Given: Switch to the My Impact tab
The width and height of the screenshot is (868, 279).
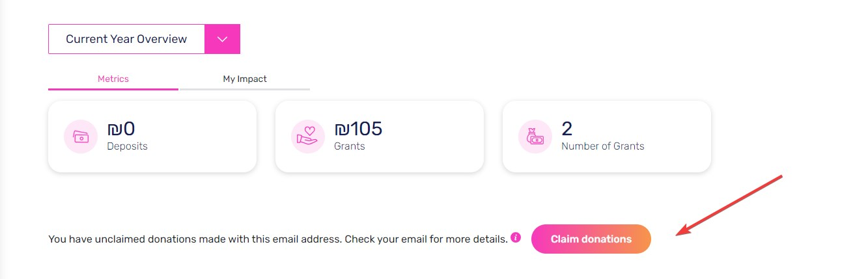Looking at the screenshot, I should 245,79.
